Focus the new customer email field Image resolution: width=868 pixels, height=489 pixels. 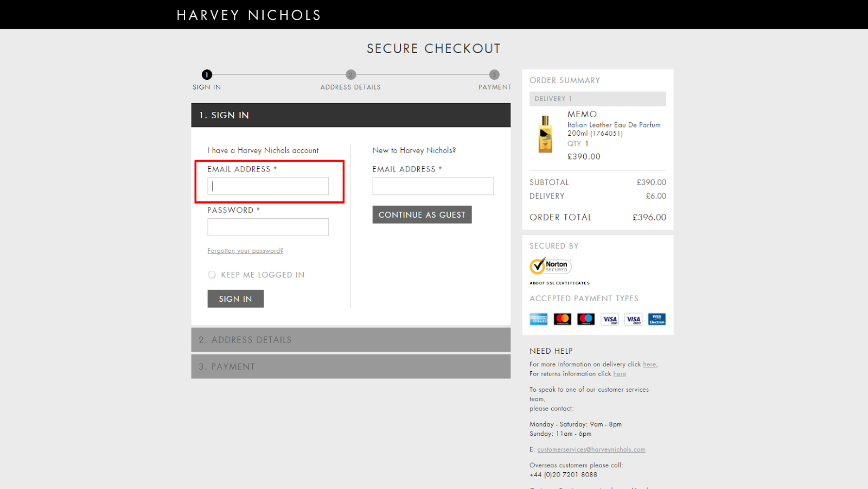pyautogui.click(x=433, y=186)
